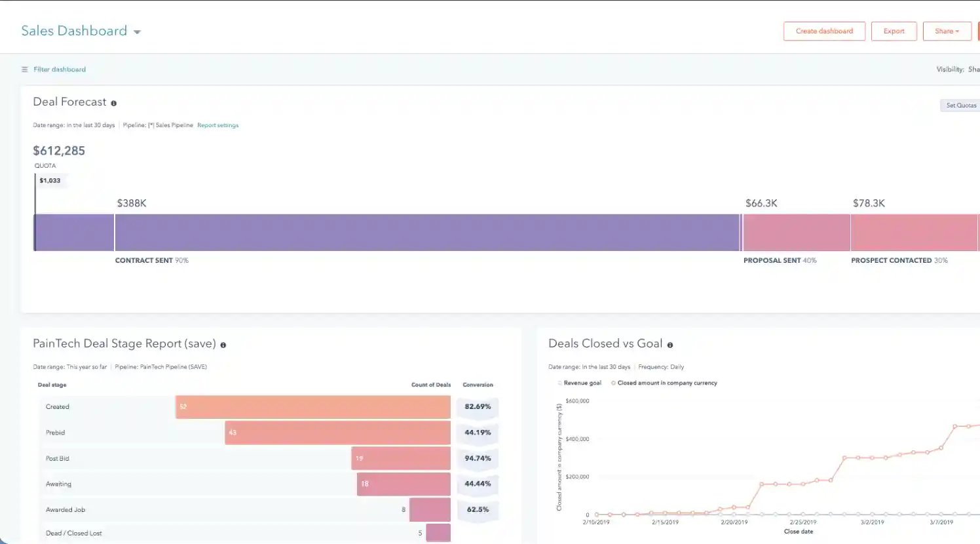Open the Report settings link
Image resolution: width=980 pixels, height=544 pixels.
tap(217, 125)
